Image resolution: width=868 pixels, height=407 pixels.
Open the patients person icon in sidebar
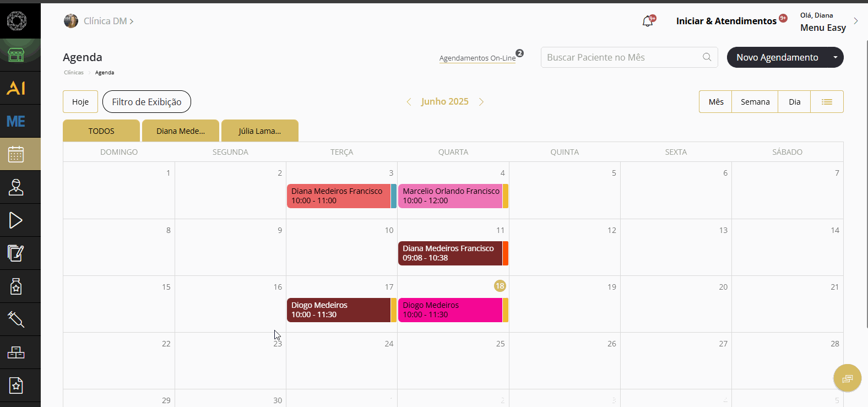(16, 187)
